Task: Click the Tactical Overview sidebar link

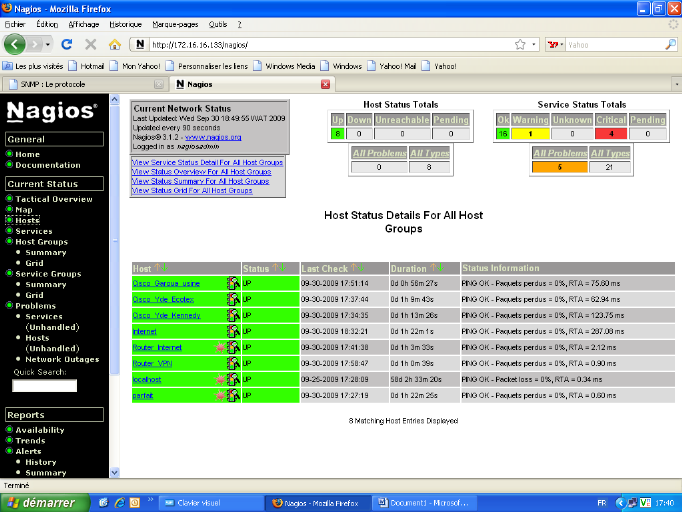Action: tap(53, 199)
